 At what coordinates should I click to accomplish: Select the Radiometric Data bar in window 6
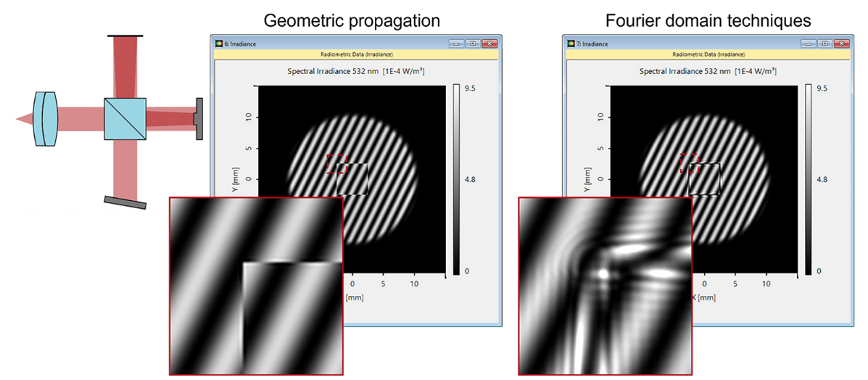[356, 54]
